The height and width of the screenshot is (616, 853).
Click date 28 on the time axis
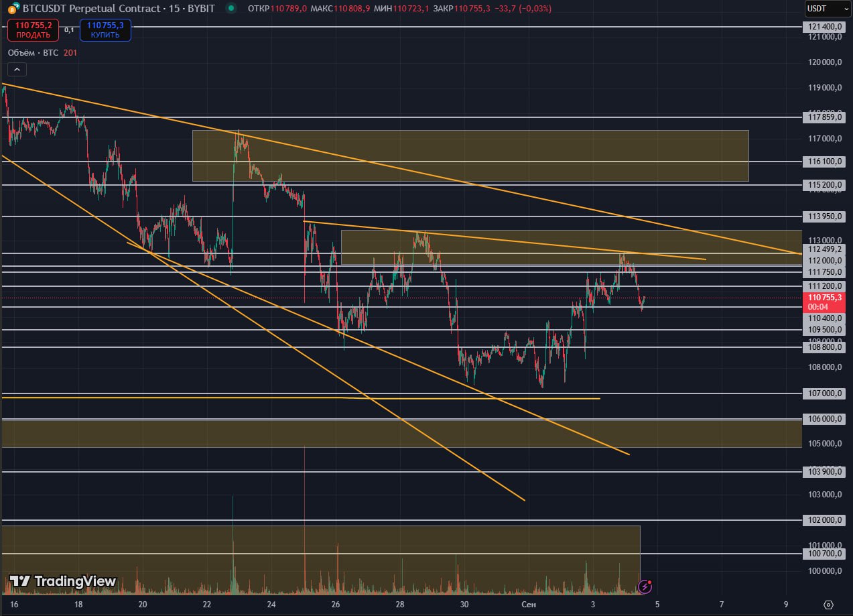(400, 605)
